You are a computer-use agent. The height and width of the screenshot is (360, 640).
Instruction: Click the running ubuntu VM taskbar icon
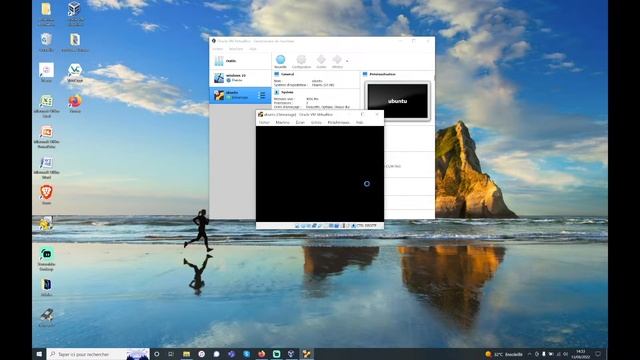[x=306, y=354]
